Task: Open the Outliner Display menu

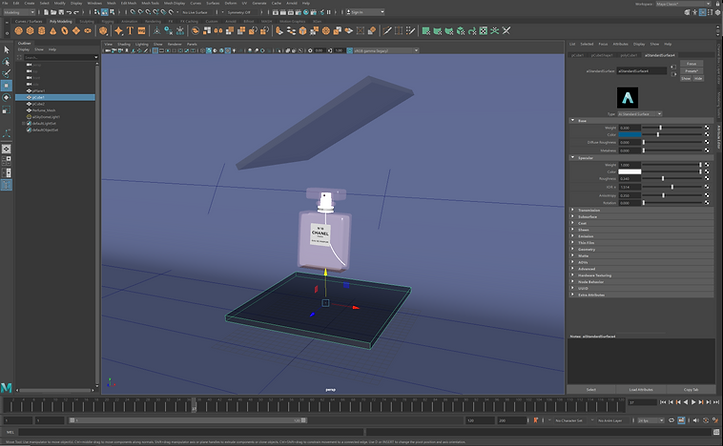Action: (x=24, y=49)
